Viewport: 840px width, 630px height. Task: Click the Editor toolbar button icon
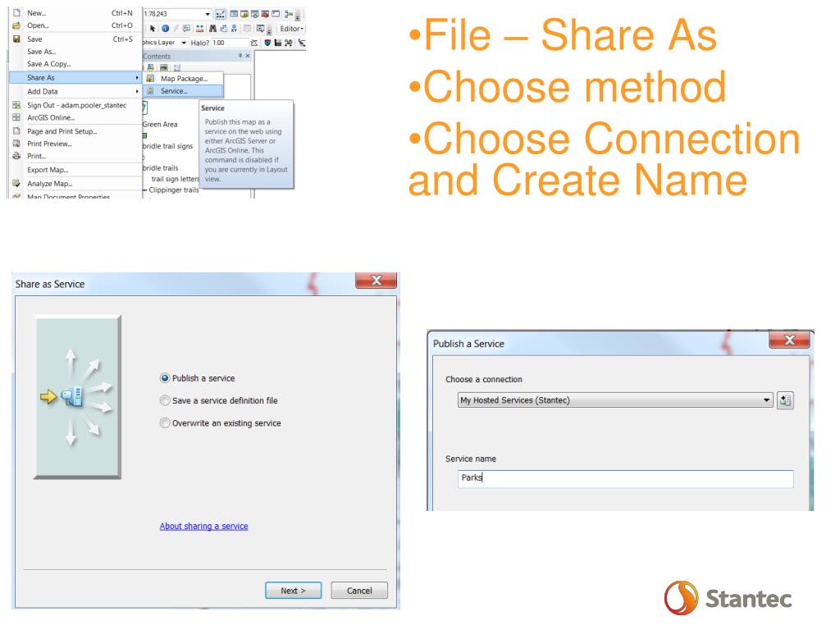[x=220, y=14]
